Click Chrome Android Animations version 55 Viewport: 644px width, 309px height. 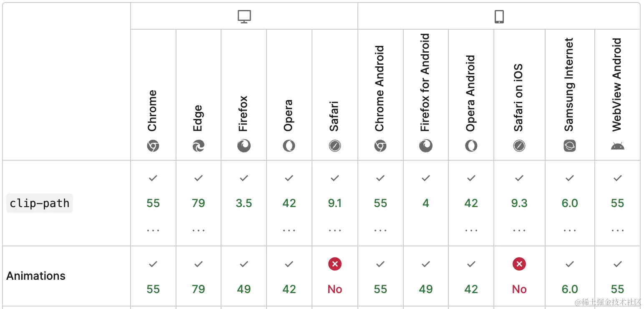[x=380, y=289]
